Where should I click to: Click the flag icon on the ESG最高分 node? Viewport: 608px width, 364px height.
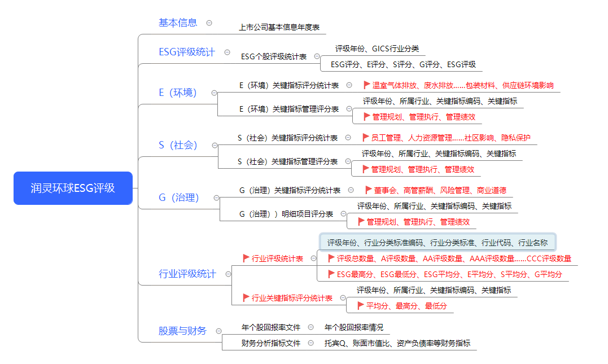point(330,274)
